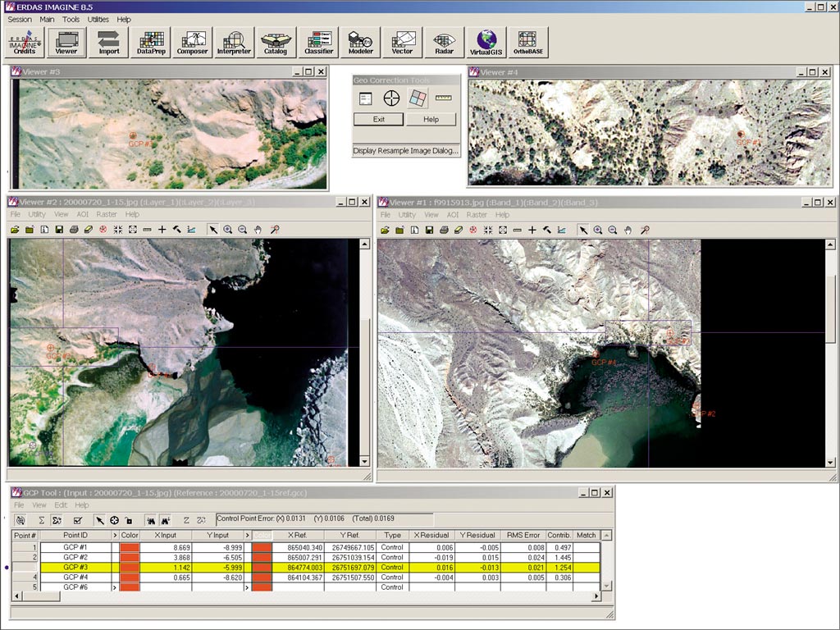Click the profile chart icon in Viewer #1 toolbar

tap(561, 231)
